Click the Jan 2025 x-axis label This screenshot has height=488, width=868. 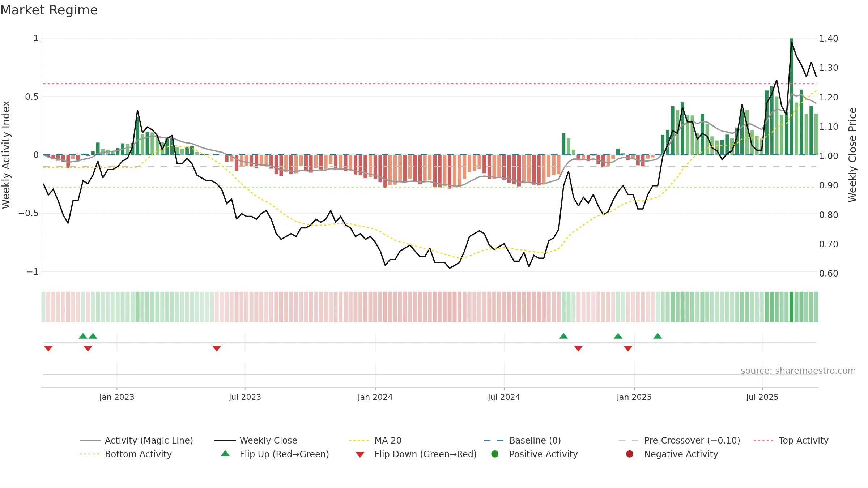pos(634,397)
